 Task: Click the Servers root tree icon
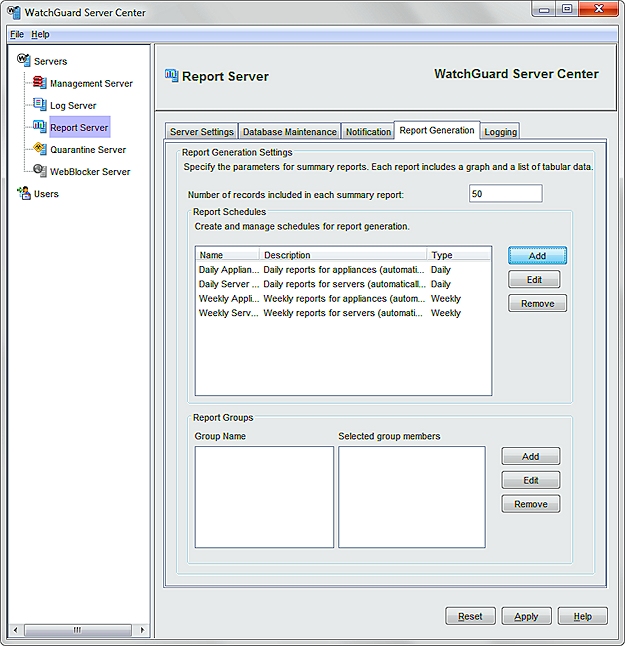23,60
